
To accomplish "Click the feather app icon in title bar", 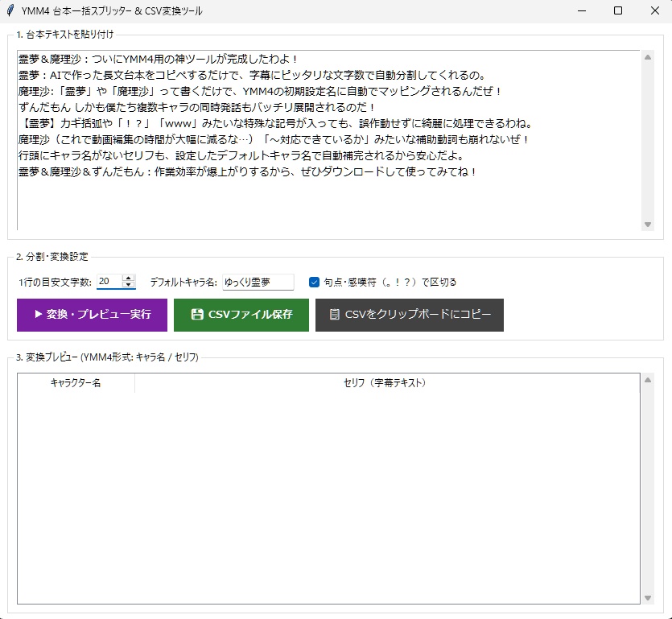I will 10,10.
